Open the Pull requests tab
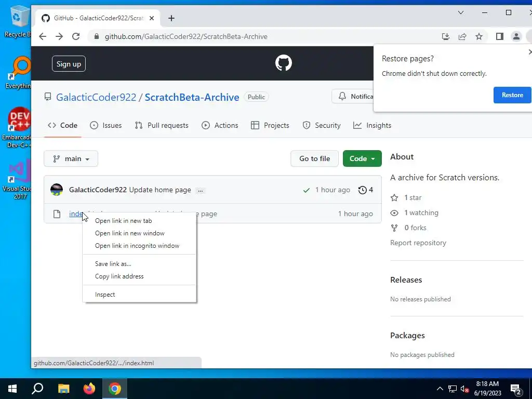 [x=161, y=126]
